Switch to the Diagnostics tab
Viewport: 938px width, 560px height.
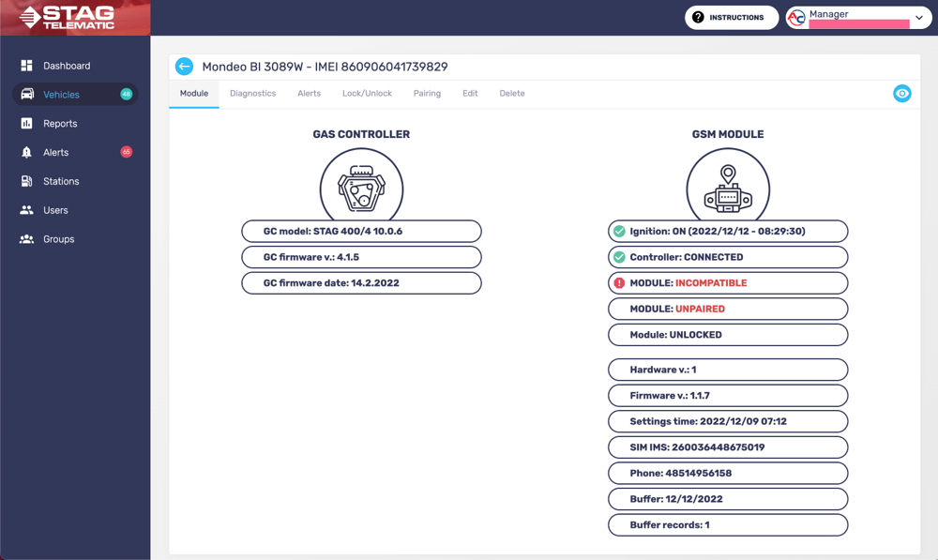point(253,94)
